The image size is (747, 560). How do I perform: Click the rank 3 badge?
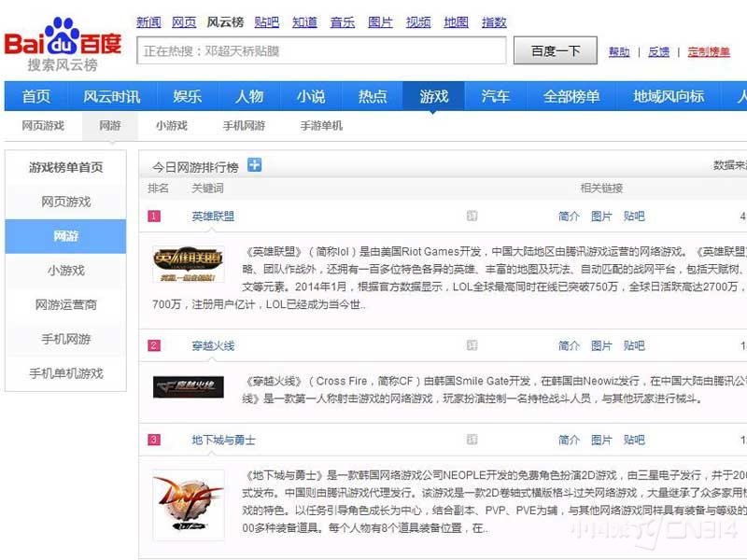click(154, 440)
